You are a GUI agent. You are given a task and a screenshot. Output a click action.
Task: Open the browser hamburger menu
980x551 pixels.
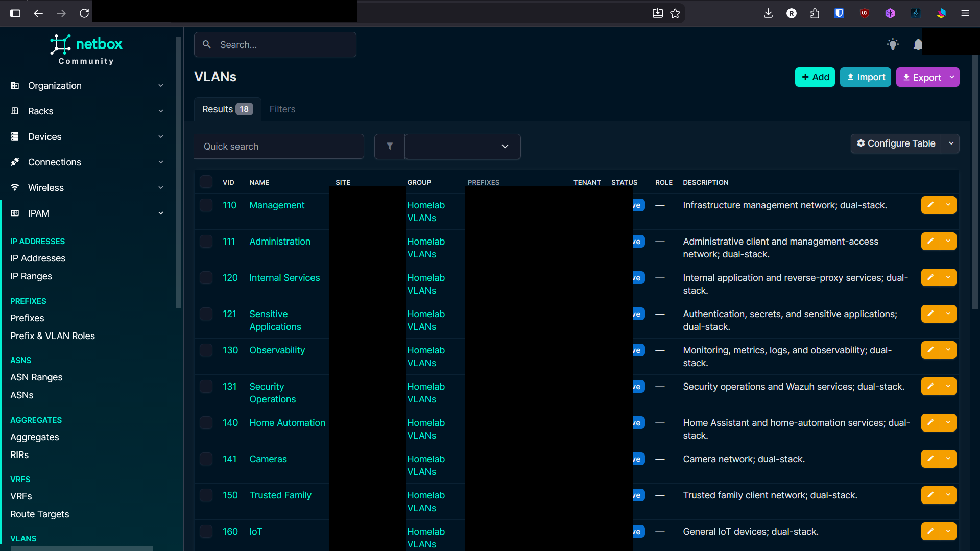[x=965, y=13]
